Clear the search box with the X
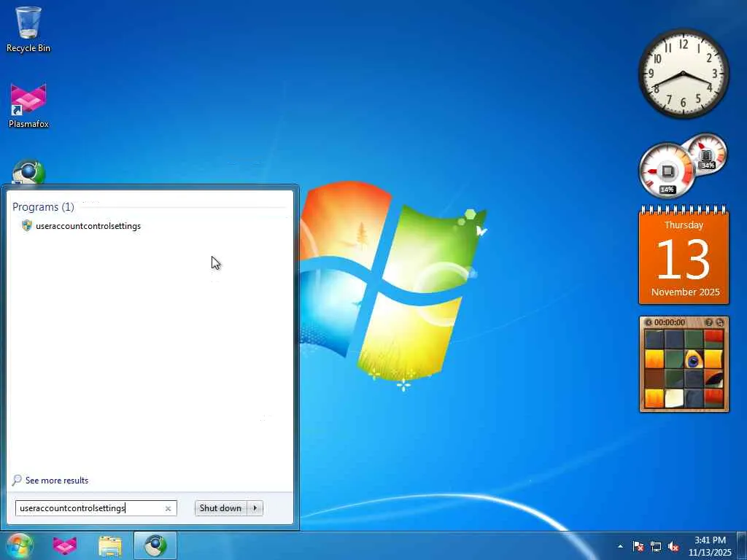747x560 pixels. tap(169, 508)
